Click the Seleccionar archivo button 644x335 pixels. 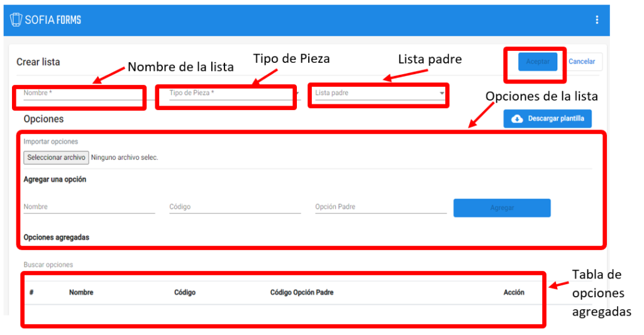click(x=56, y=158)
